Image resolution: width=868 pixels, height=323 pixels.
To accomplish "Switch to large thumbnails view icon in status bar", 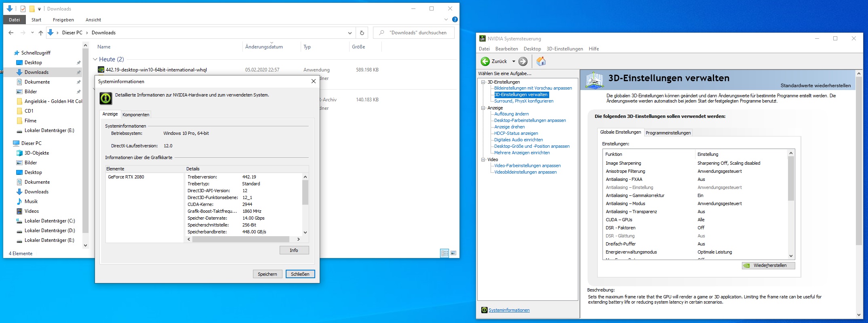I will pos(453,253).
